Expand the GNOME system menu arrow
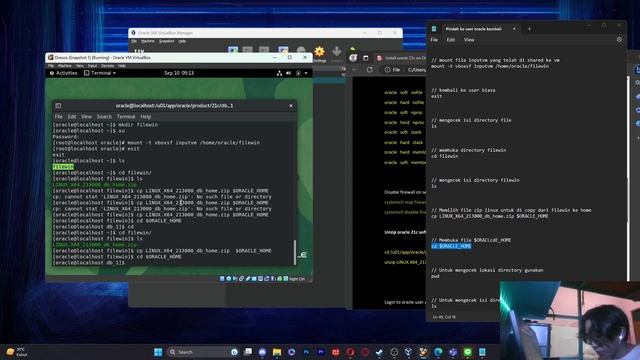Viewport: 640px width, 360px height. 306,73
